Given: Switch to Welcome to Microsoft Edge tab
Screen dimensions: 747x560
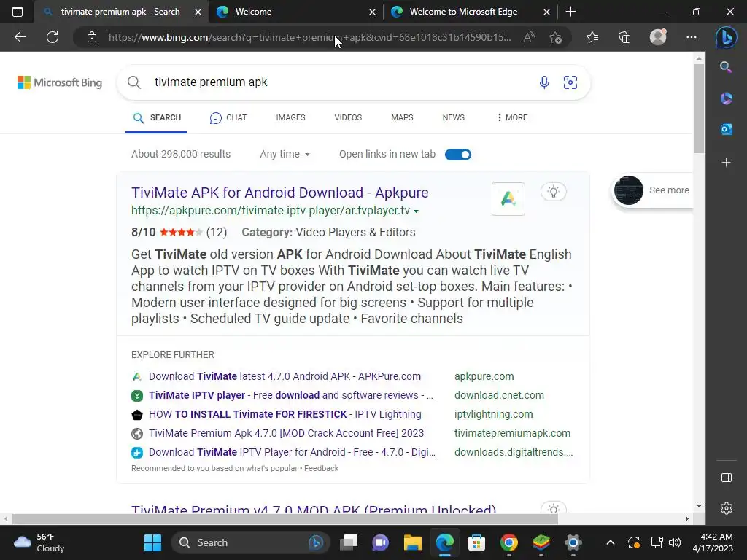Looking at the screenshot, I should 471,12.
